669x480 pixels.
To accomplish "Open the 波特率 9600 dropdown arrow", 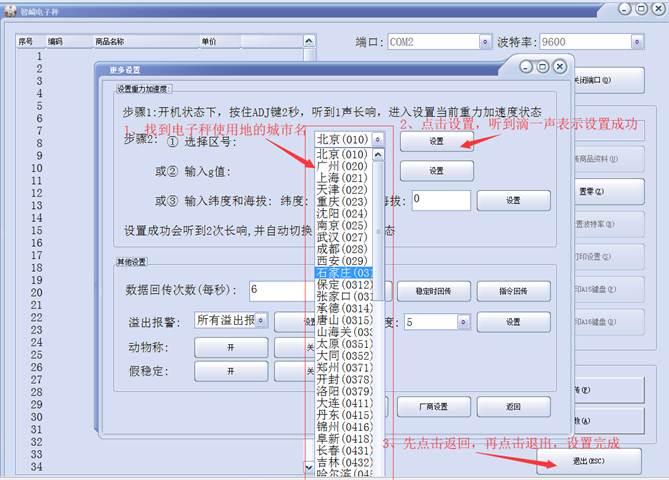I will (637, 42).
